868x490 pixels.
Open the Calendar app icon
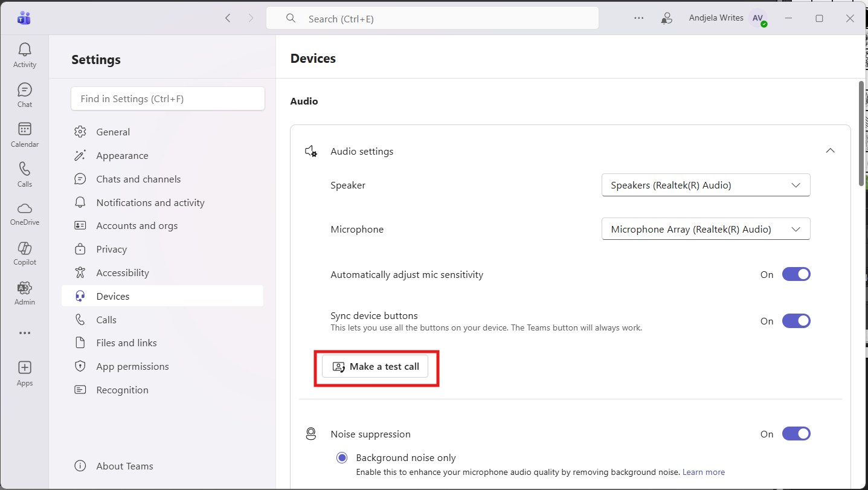[25, 135]
